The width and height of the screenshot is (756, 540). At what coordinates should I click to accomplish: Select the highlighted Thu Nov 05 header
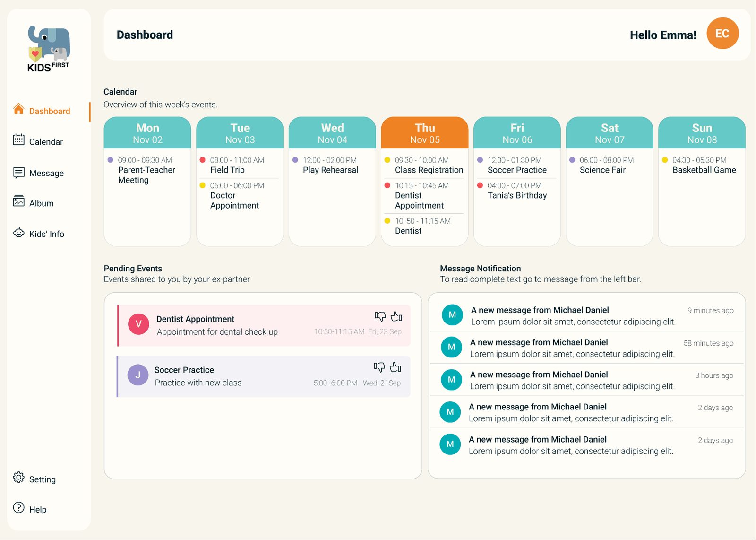(425, 133)
